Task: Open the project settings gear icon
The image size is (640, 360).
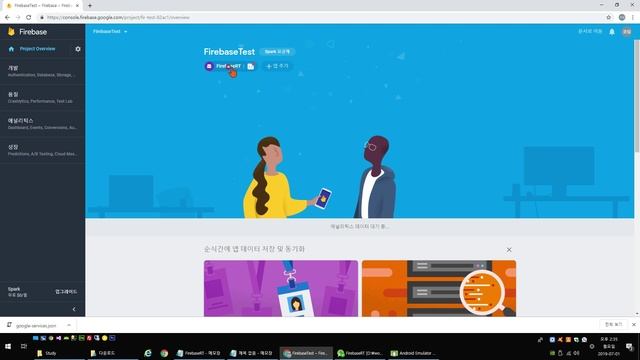Action: pyautogui.click(x=78, y=49)
